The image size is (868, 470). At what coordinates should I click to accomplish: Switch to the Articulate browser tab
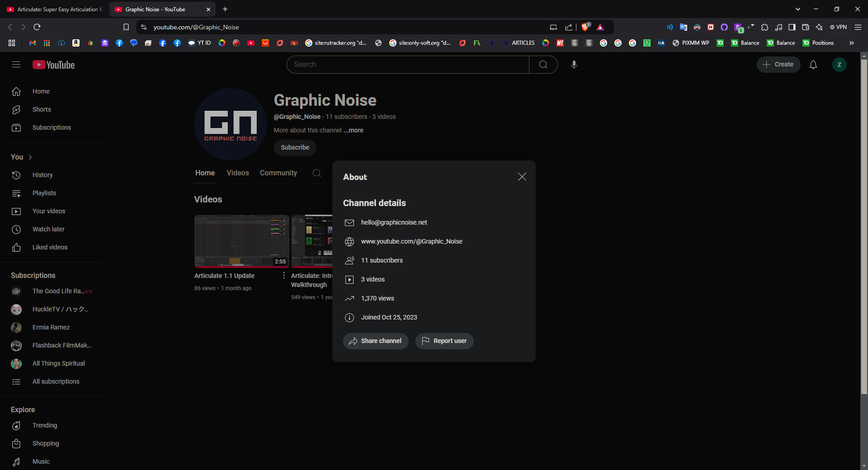(x=55, y=9)
